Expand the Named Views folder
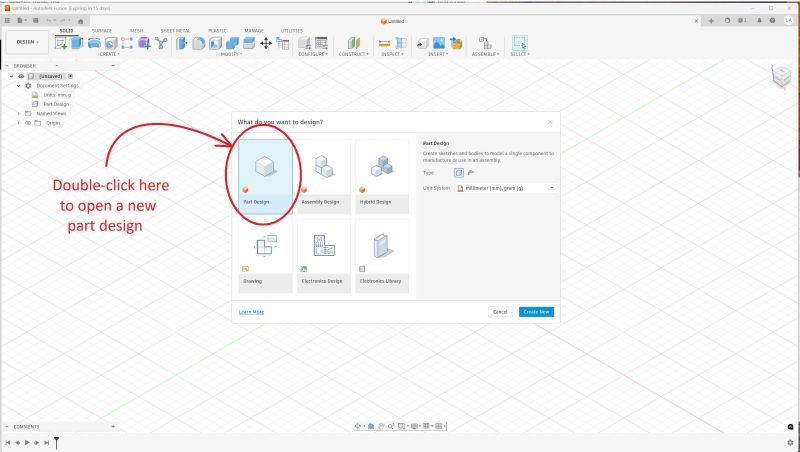Screen dimensions: 800x452 click(x=18, y=113)
